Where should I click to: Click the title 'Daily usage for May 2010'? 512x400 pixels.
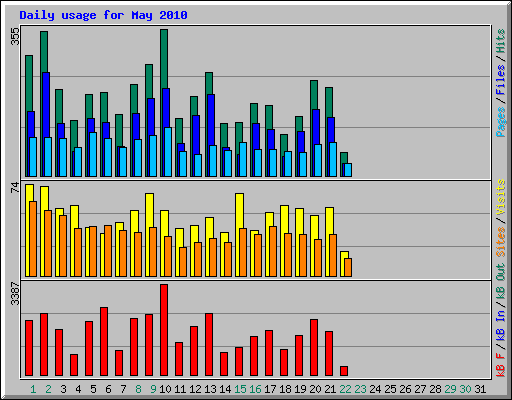pos(103,15)
